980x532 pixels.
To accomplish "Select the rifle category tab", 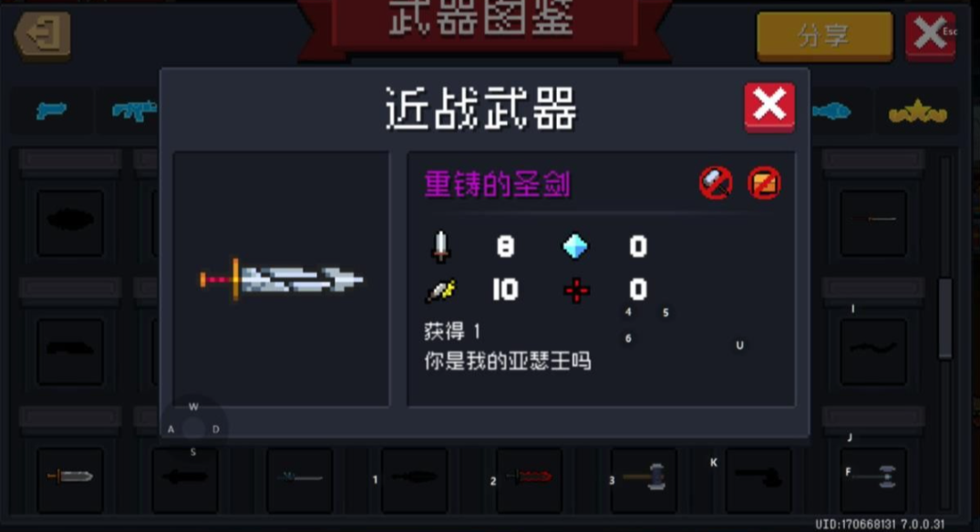I will [x=134, y=111].
